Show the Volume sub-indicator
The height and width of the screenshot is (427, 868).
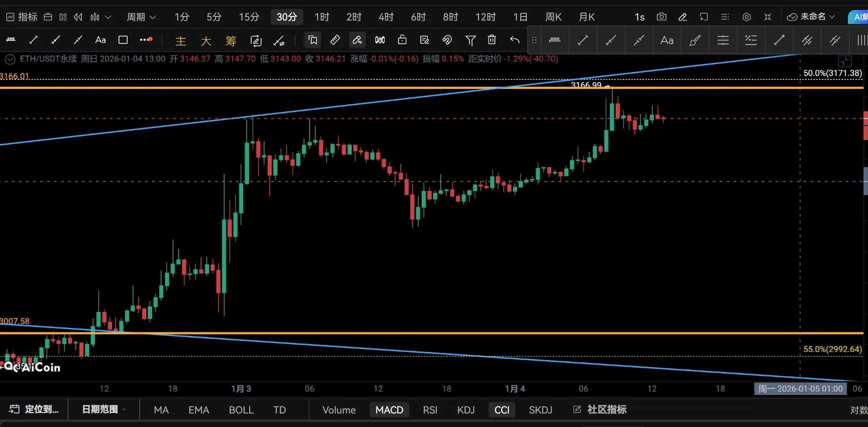[x=339, y=410]
